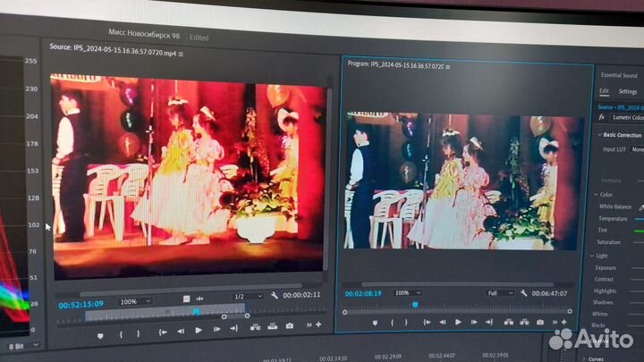Play the sequence in the Program monitor
This screenshot has width=644, height=362.
[x=458, y=322]
